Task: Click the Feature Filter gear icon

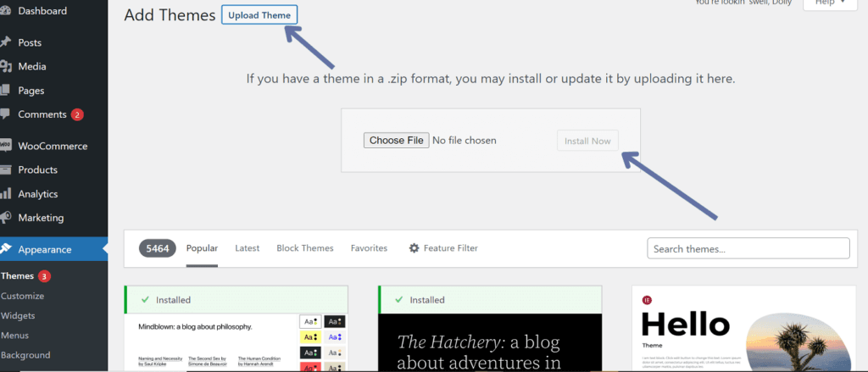Action: click(414, 248)
